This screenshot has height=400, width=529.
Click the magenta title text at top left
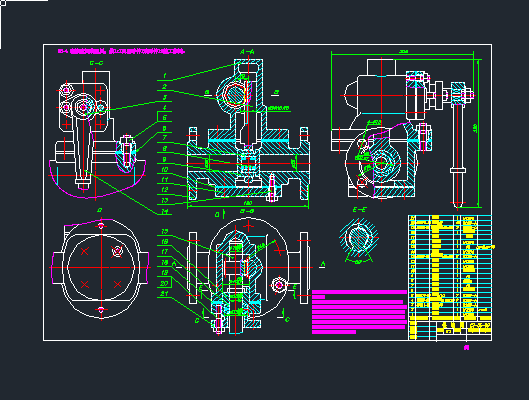(121, 51)
